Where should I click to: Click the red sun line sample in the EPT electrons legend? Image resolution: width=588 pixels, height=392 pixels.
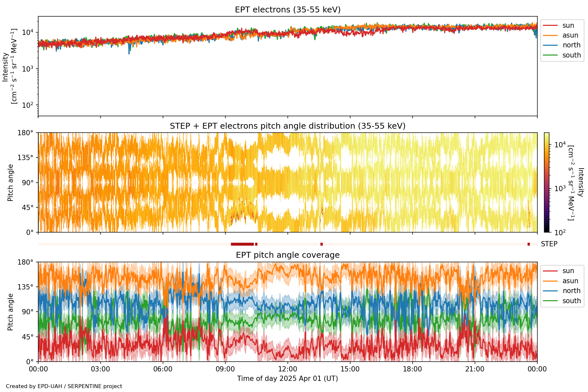click(550, 25)
